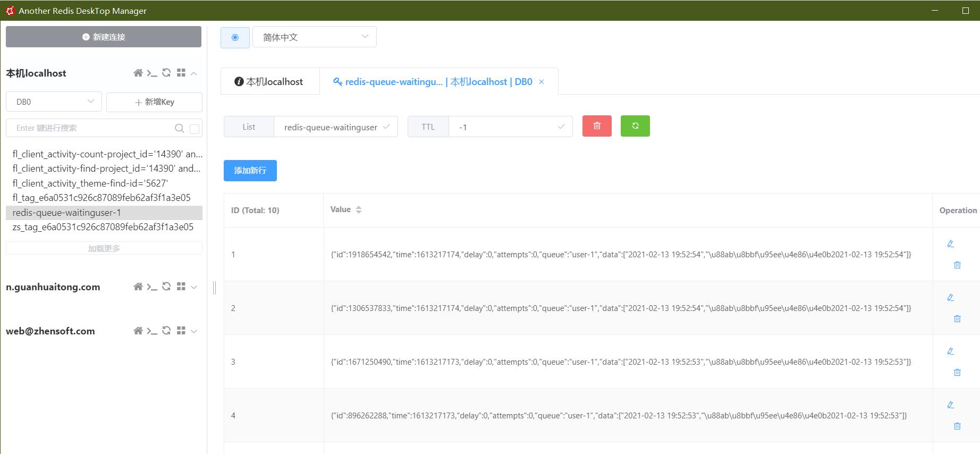The height and width of the screenshot is (454, 980).
Task: Click the sidebar resize handle
Action: click(x=214, y=288)
